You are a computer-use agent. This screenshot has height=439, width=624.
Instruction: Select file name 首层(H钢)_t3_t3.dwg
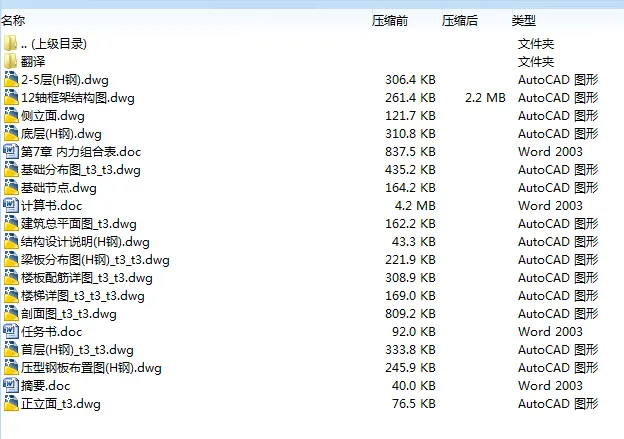tap(77, 350)
